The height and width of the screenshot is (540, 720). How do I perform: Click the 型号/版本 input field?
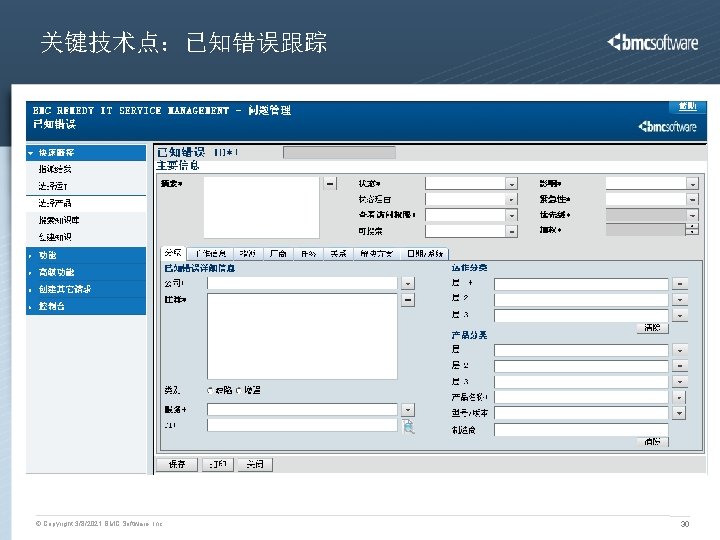click(x=581, y=413)
